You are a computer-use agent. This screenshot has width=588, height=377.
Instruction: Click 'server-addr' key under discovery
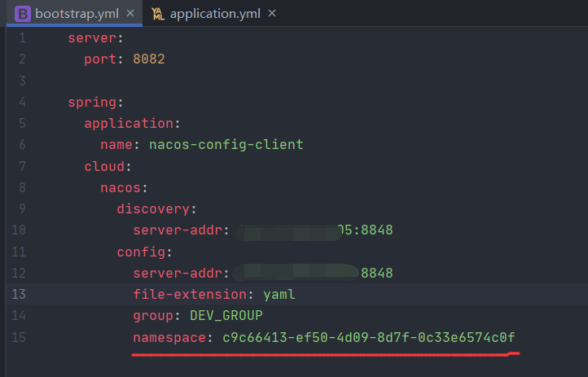[178, 230]
